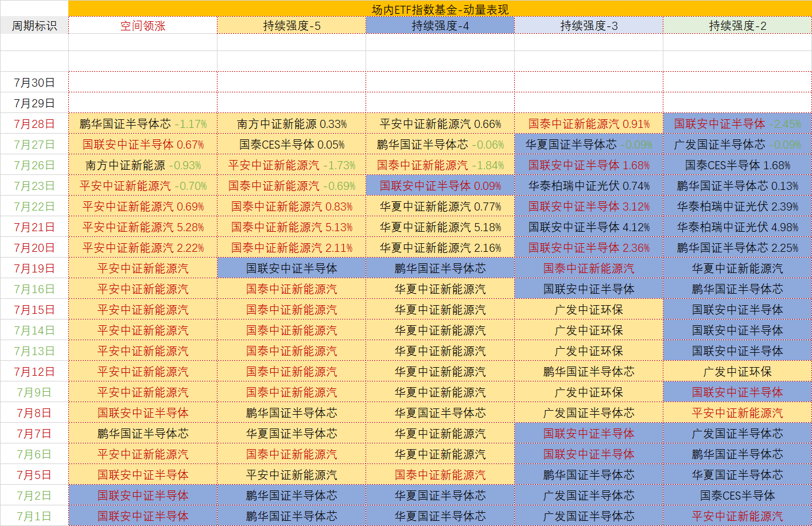
Task: Select the 7月29日 date cell
Action: [34, 103]
